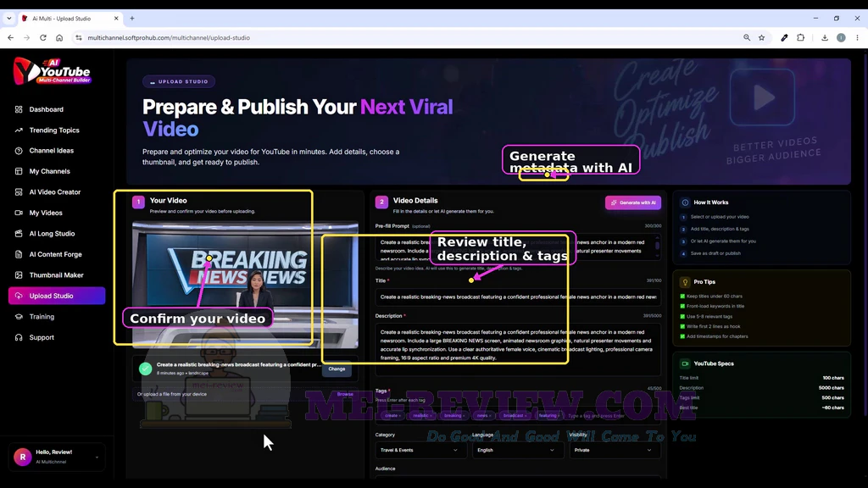The image size is (868, 488).
Task: Click the browser address bar URL
Action: pos(169,37)
